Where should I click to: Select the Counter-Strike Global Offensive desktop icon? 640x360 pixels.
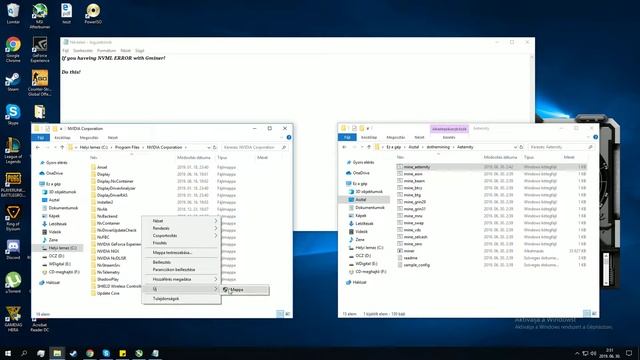[x=40, y=83]
